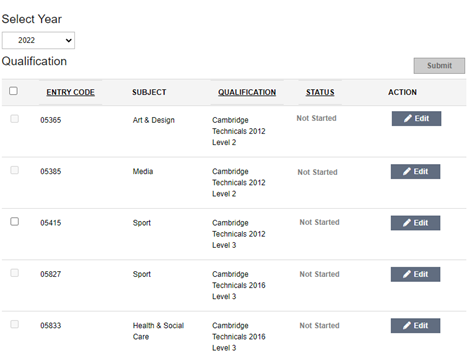Sort by the Entry Code column header

(x=70, y=92)
